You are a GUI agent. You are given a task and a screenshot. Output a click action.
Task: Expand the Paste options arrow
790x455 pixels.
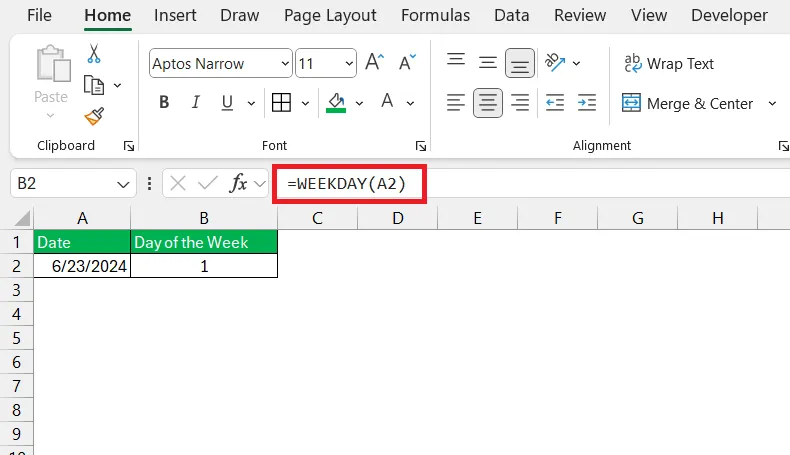click(50, 116)
